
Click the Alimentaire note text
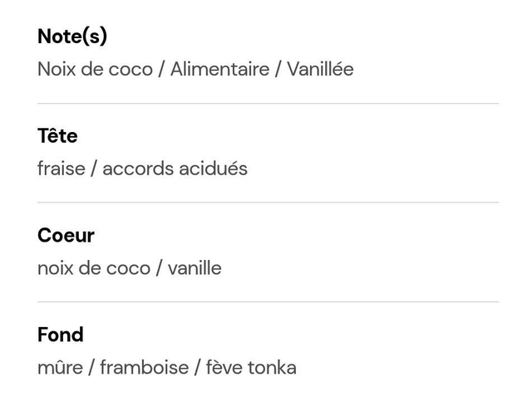[x=219, y=69]
